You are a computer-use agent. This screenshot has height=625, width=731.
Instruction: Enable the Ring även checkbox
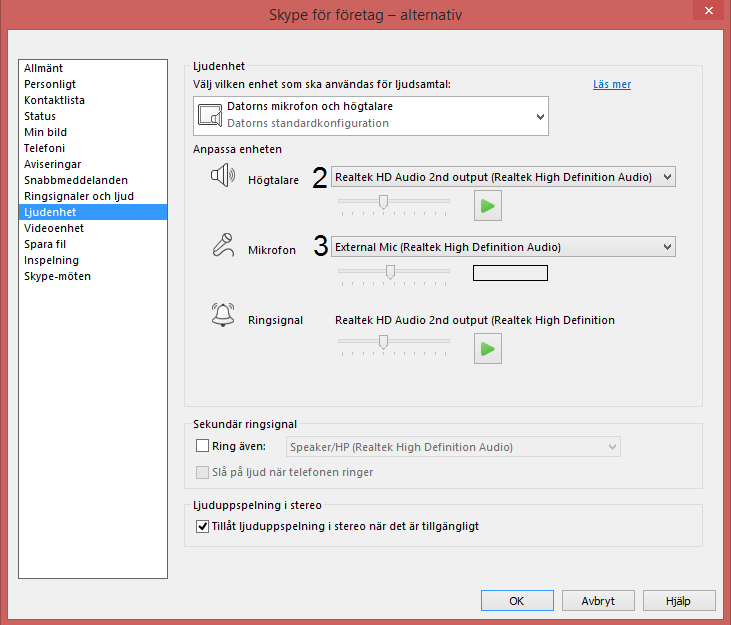(202, 446)
